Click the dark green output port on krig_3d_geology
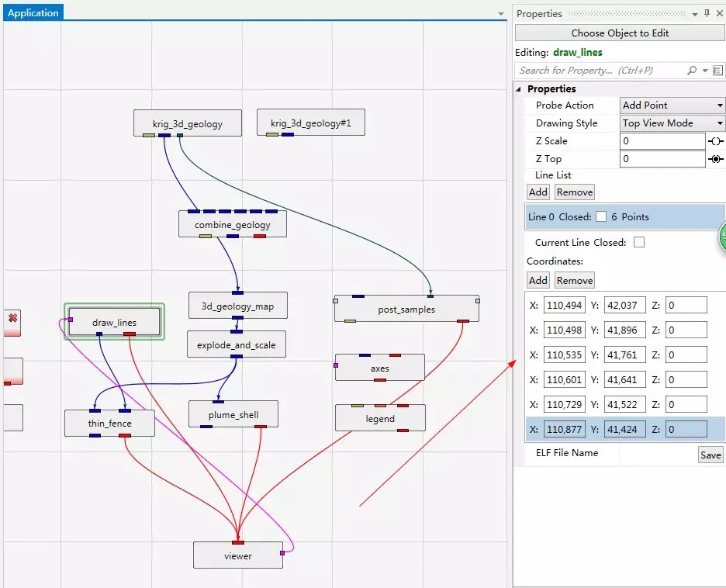726x588 pixels. pos(180,135)
